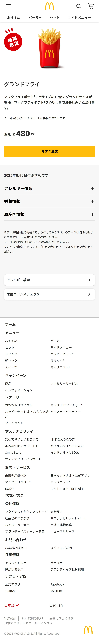The height and width of the screenshot is (644, 99).
Task: Follow the お問い合わせ inline link
Action: [x=50, y=247]
